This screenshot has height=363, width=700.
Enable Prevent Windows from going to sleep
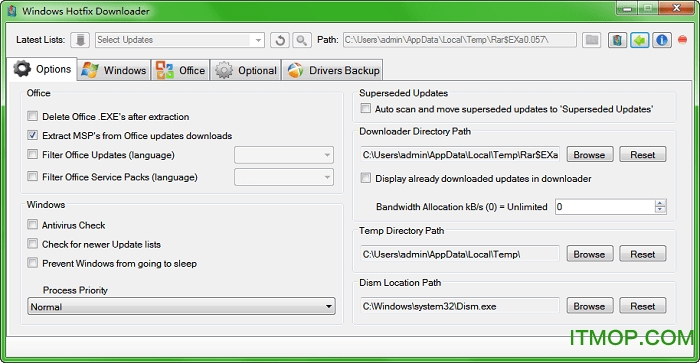point(33,263)
